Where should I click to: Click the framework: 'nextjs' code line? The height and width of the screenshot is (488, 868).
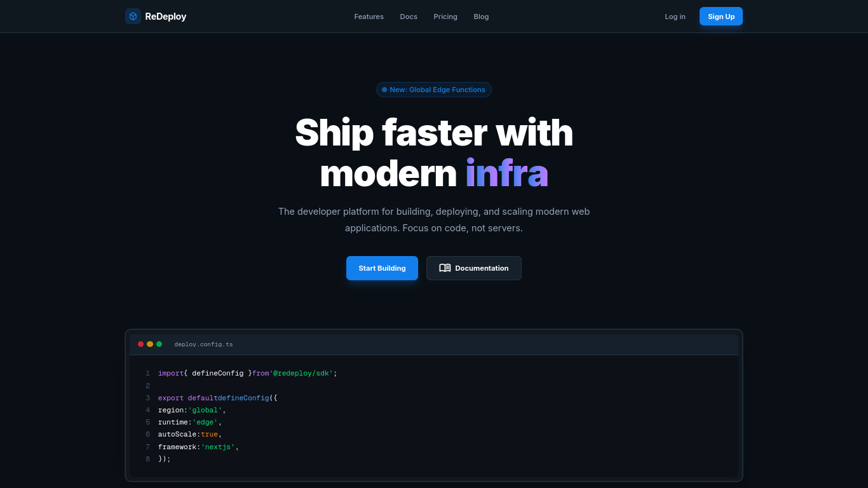click(199, 447)
